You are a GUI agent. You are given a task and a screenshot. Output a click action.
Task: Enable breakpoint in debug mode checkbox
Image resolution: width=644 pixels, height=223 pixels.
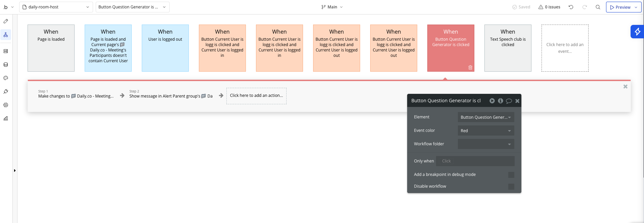[511, 175]
